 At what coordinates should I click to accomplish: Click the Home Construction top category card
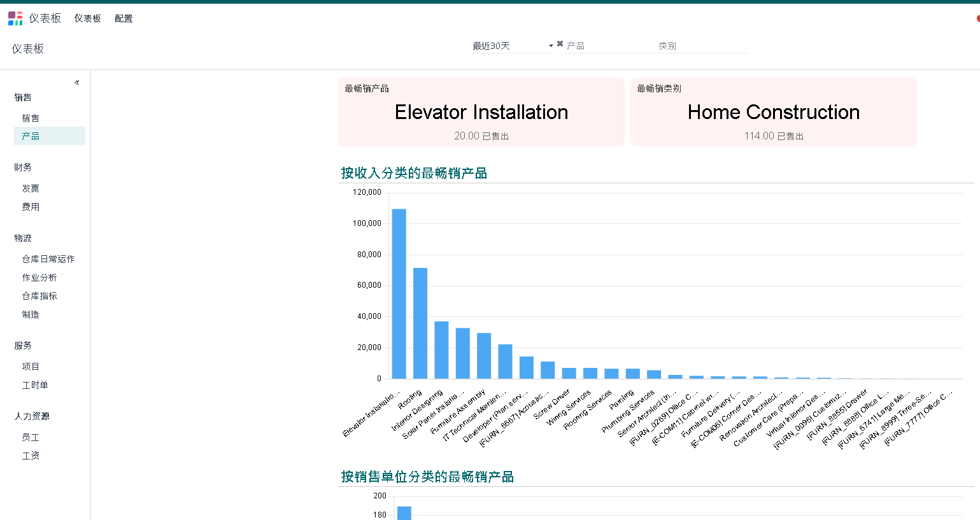coord(773,113)
